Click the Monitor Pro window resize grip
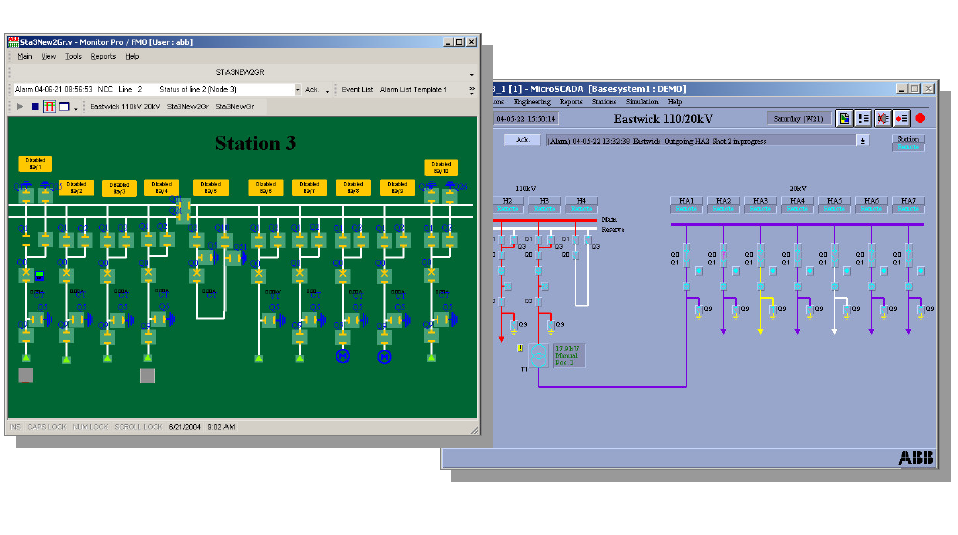The height and width of the screenshot is (535, 958). point(474,430)
